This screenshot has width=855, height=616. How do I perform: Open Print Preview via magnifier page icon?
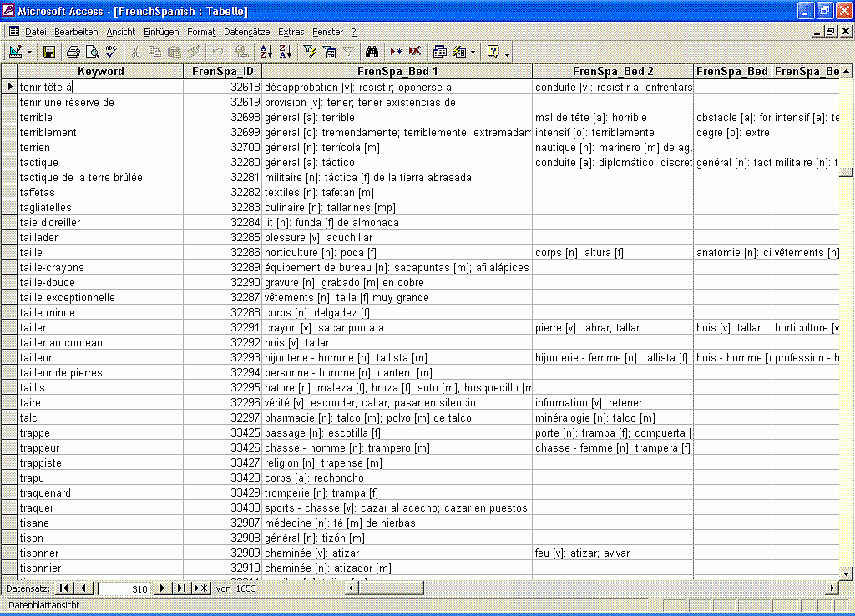(92, 52)
